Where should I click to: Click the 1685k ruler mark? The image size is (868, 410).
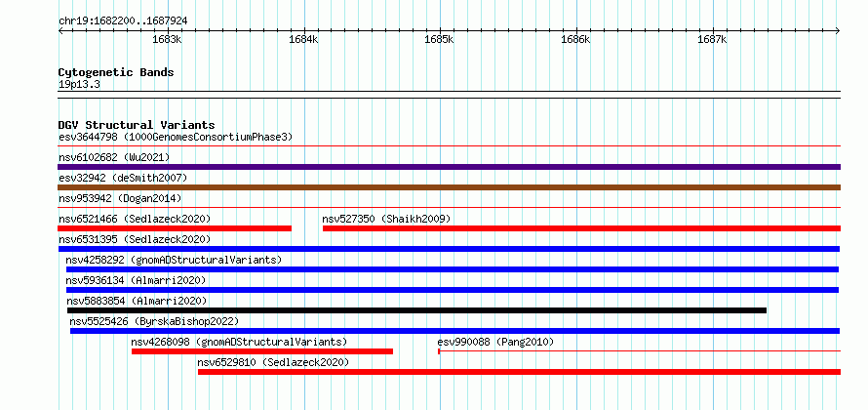coord(440,39)
